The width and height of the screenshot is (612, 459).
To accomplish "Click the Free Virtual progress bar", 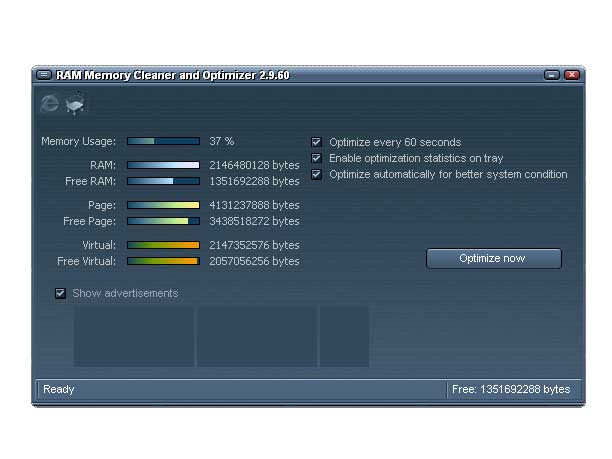I will pyautogui.click(x=163, y=261).
